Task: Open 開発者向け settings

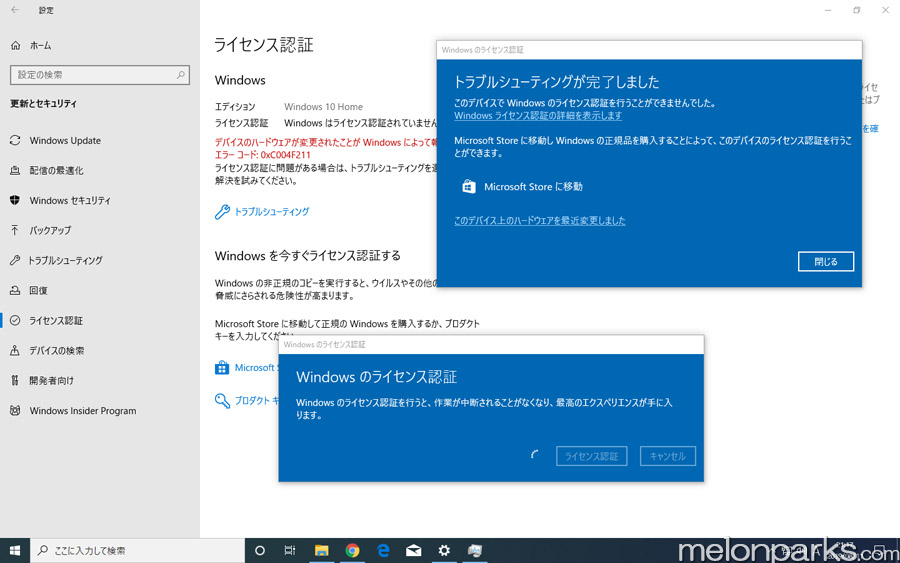Action: 52,380
